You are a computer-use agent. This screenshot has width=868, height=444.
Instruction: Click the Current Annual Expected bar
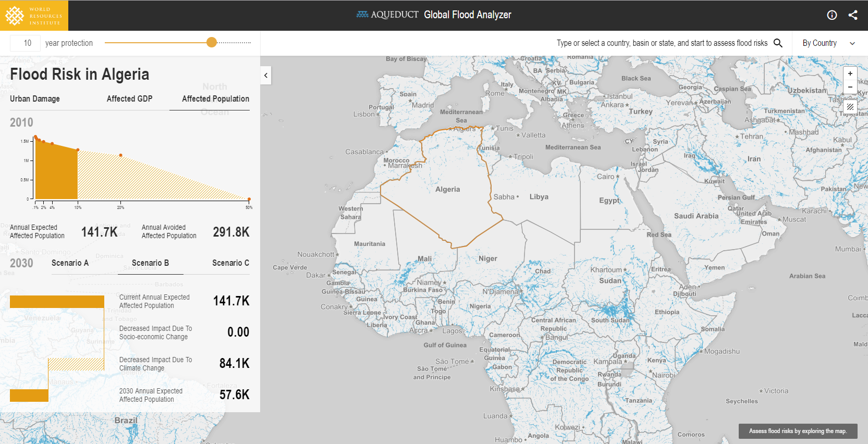(57, 302)
